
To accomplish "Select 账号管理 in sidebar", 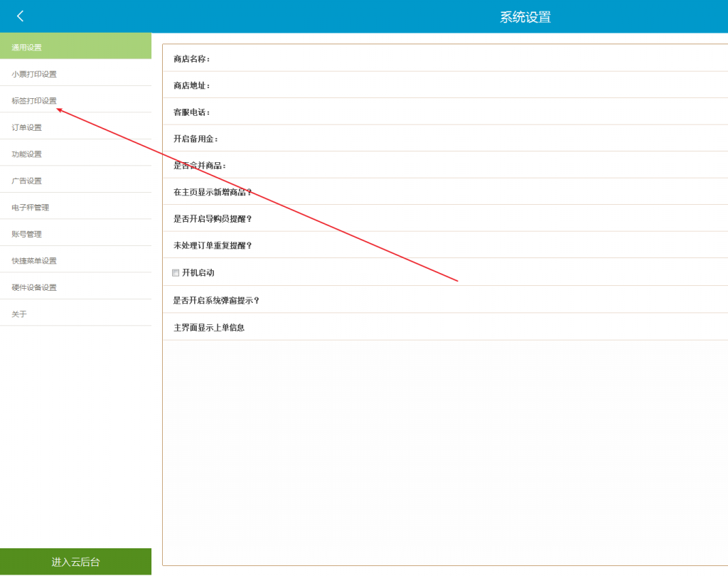I will [75, 234].
